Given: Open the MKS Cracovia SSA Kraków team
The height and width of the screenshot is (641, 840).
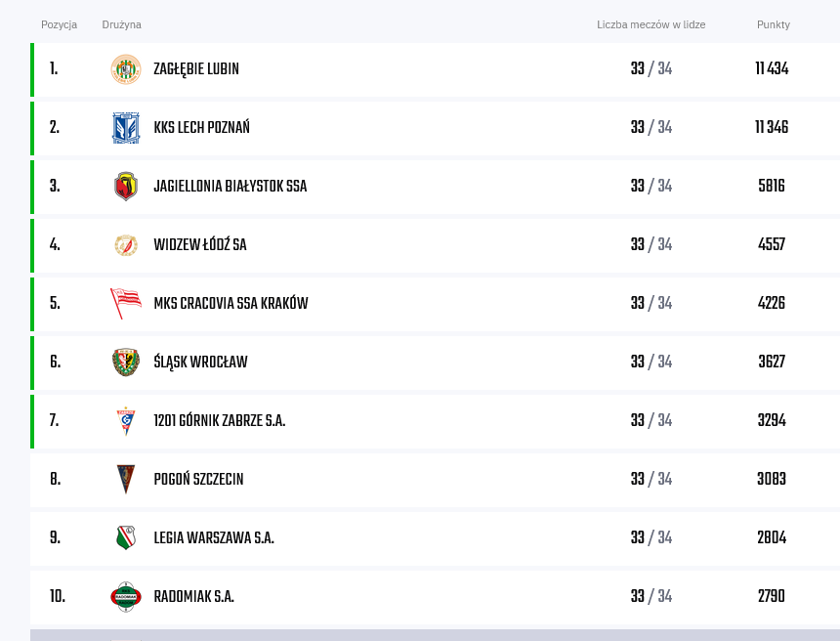Looking at the screenshot, I should pos(231,303).
